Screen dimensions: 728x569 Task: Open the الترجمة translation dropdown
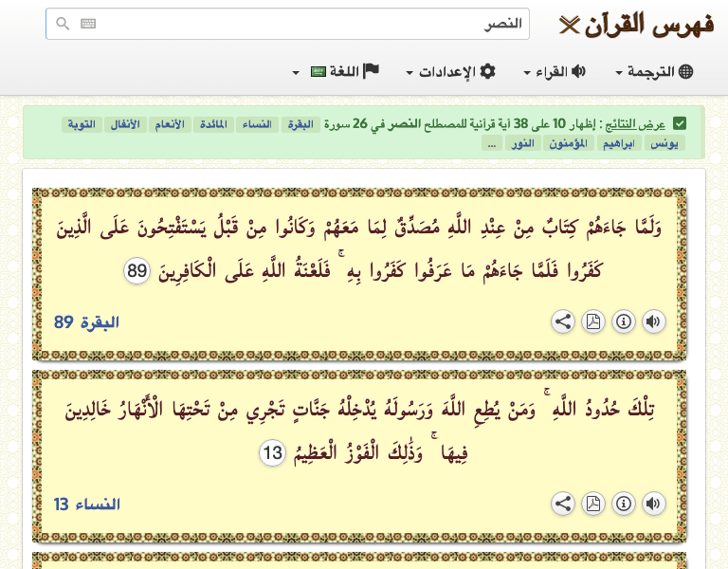[655, 72]
